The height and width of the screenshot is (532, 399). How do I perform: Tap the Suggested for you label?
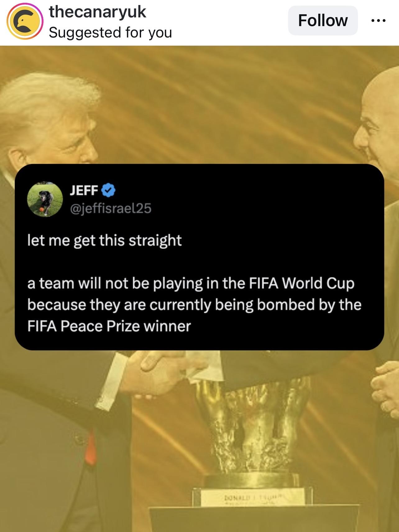(x=110, y=32)
